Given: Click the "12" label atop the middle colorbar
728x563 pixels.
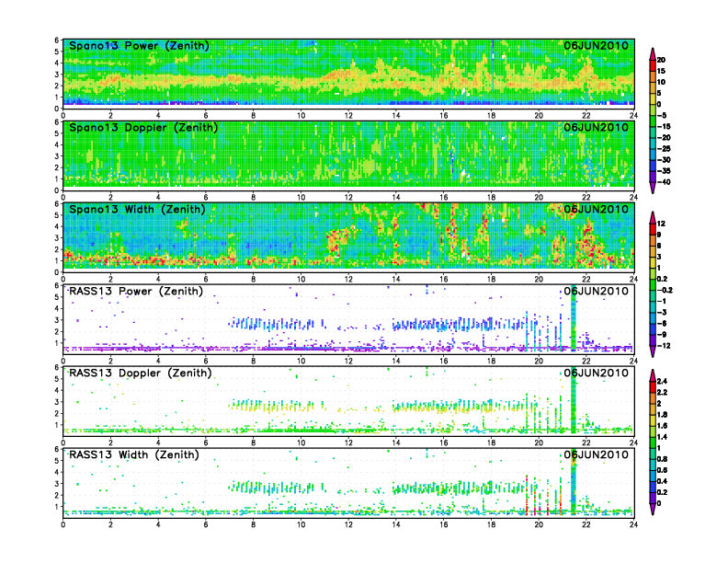Looking at the screenshot, I should [661, 224].
